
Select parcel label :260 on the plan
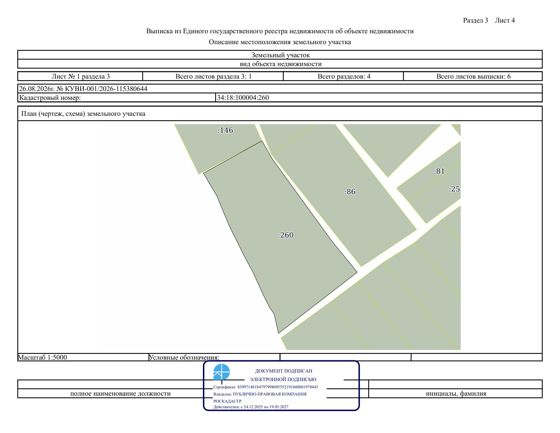[286, 235]
